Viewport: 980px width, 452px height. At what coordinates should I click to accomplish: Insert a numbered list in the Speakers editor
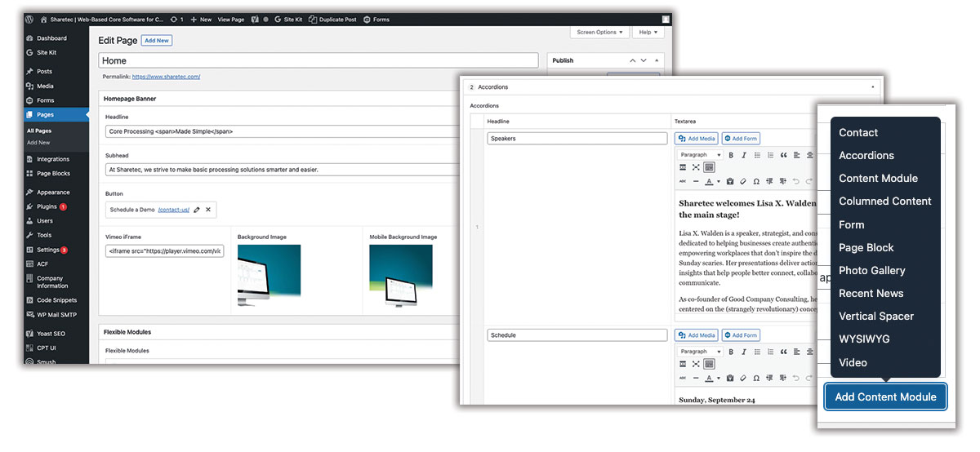click(x=771, y=155)
